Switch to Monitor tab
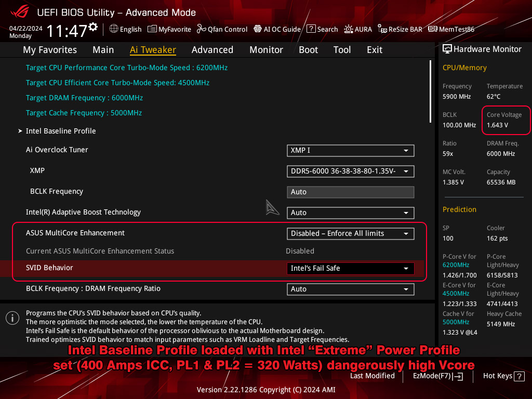This screenshot has width=532, height=399. (x=267, y=50)
